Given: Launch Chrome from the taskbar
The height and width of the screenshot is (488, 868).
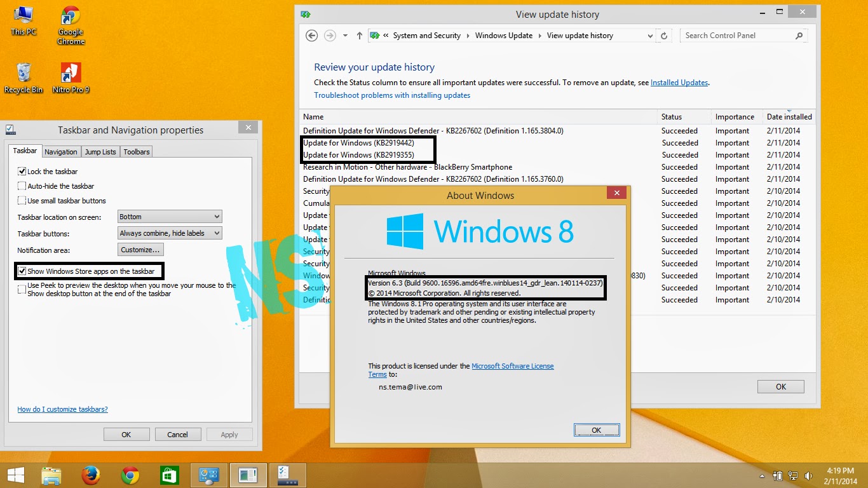Looking at the screenshot, I should 130,475.
